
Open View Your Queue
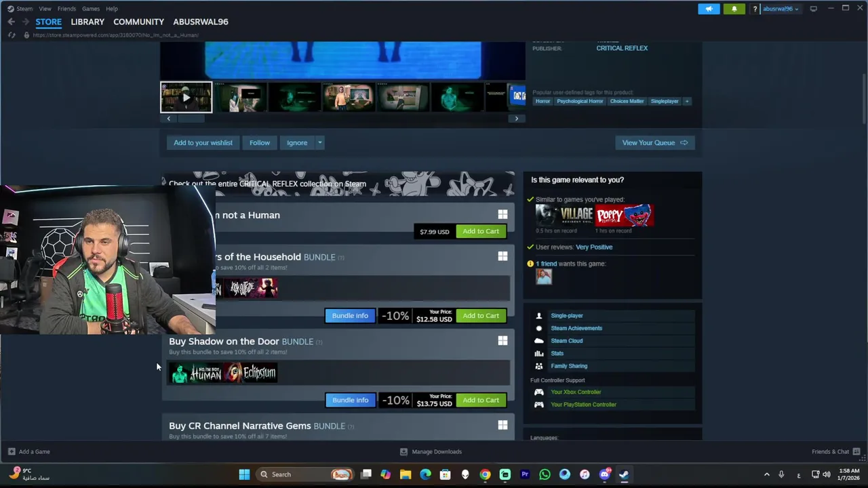click(x=655, y=143)
